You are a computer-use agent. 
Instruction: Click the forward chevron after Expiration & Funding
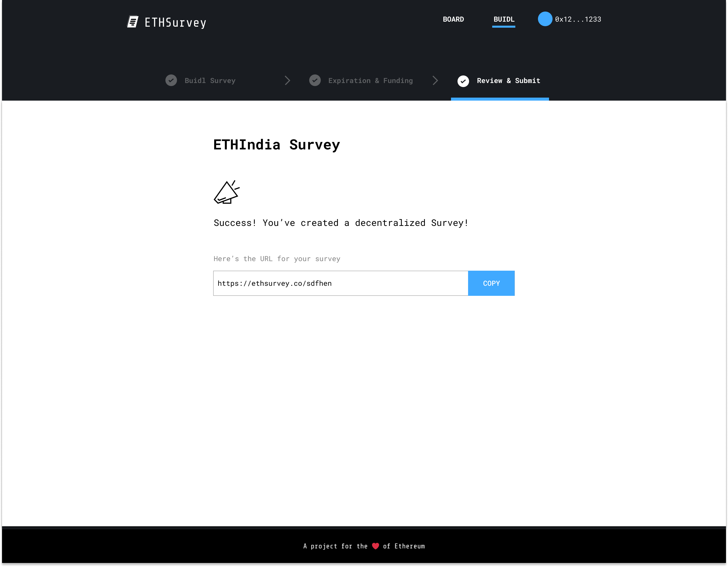pos(434,81)
